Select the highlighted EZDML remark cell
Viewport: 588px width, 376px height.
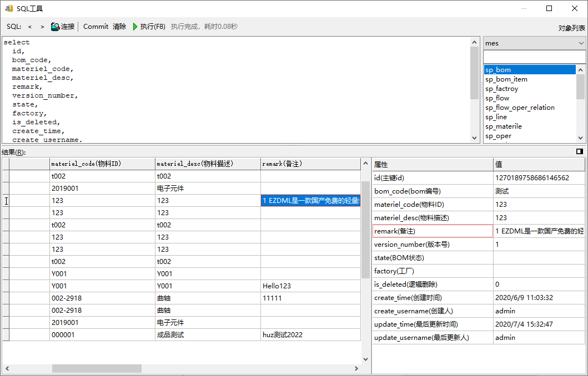click(310, 200)
